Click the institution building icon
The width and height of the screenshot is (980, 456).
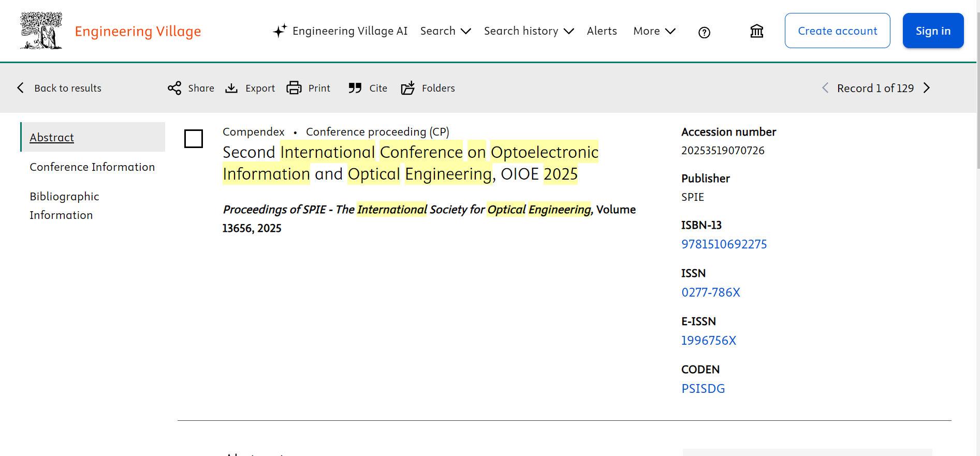pyautogui.click(x=757, y=31)
